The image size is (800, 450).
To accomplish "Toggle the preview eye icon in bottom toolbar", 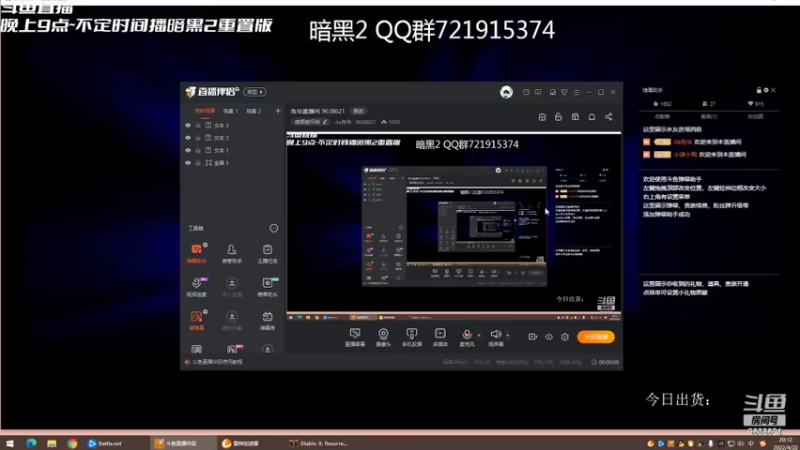I will tap(549, 337).
